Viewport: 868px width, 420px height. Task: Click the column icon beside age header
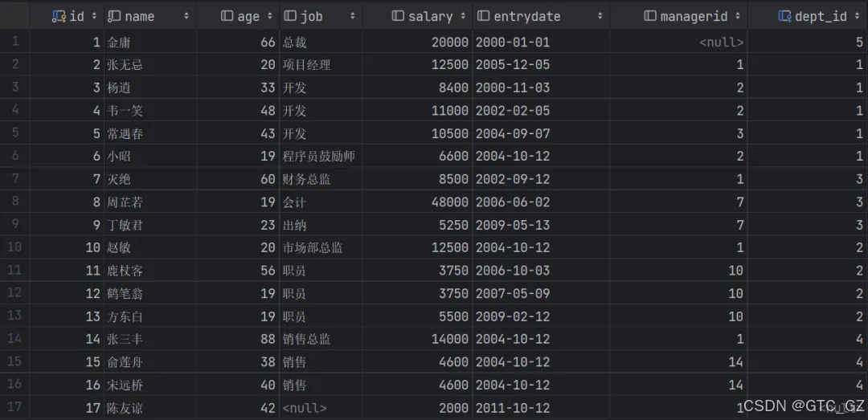pyautogui.click(x=227, y=17)
